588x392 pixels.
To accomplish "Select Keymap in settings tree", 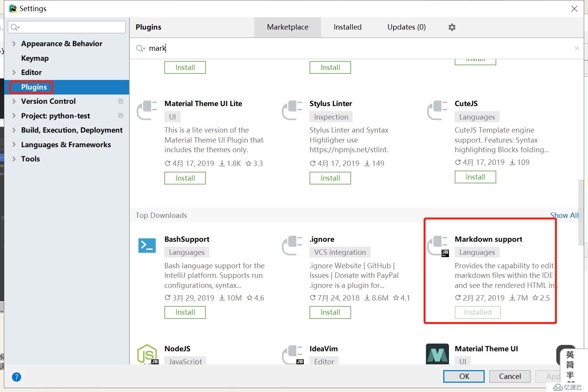I will coord(35,58).
